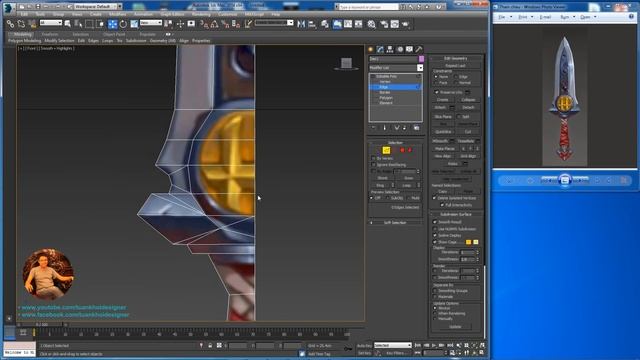The height and width of the screenshot is (360, 640).
Task: Click the Render Production teapot icon
Action: [405, 24]
